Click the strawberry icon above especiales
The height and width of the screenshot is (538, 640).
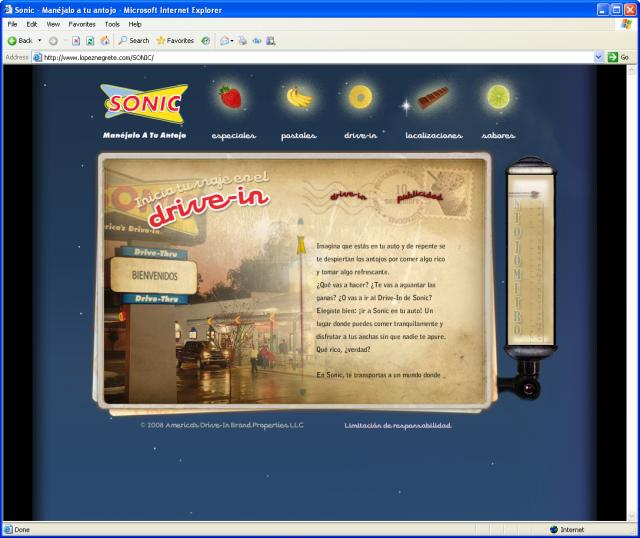coord(231,97)
